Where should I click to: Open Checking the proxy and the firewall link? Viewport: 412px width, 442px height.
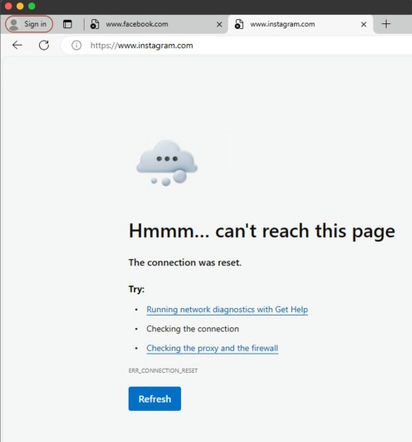click(x=212, y=348)
